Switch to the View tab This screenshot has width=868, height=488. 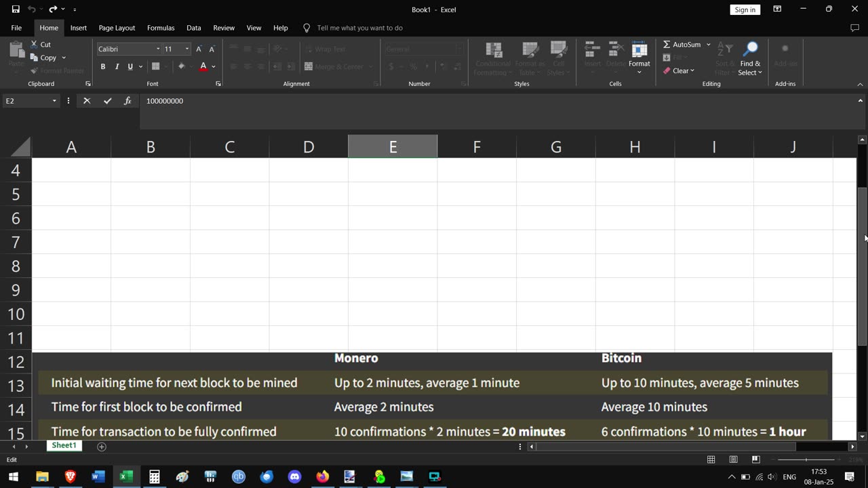pyautogui.click(x=254, y=28)
